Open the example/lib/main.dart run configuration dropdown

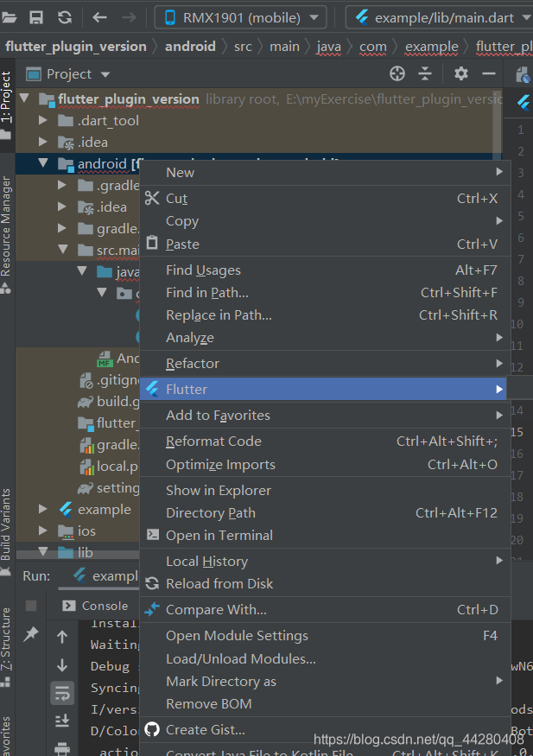[x=440, y=18]
